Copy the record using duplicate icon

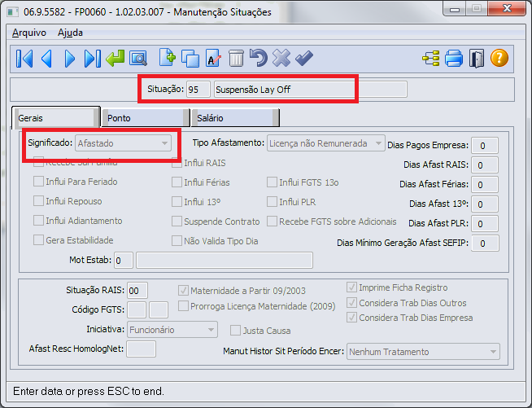(190, 59)
